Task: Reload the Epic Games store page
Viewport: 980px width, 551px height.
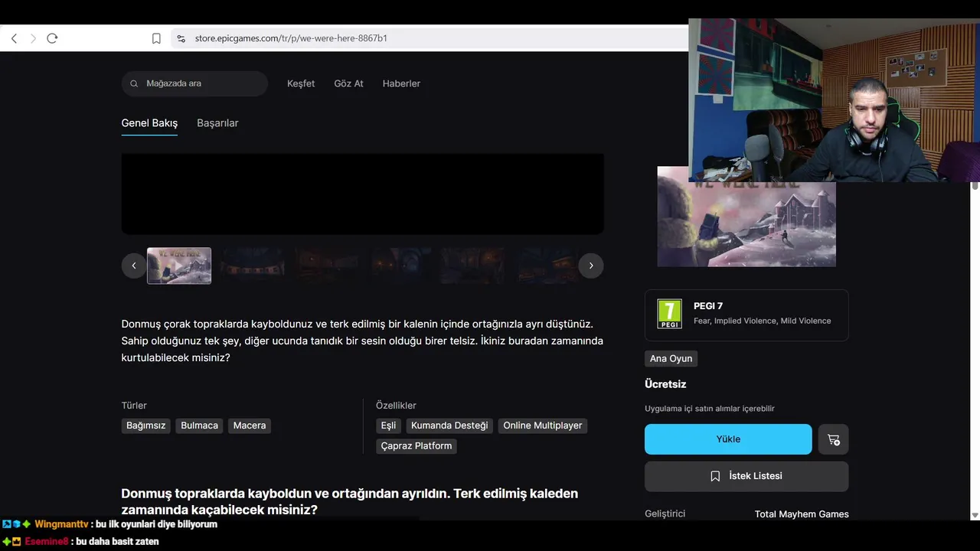Action: [52, 38]
